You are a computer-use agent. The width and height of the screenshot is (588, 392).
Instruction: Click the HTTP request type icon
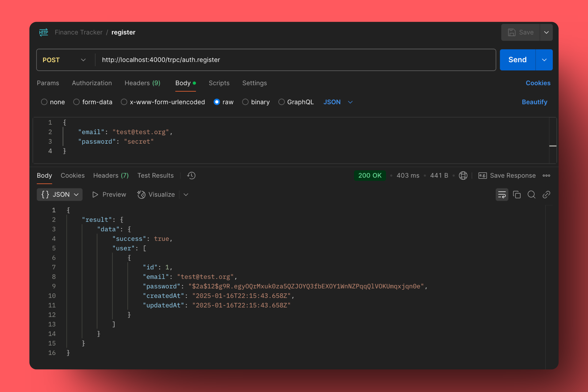43,32
